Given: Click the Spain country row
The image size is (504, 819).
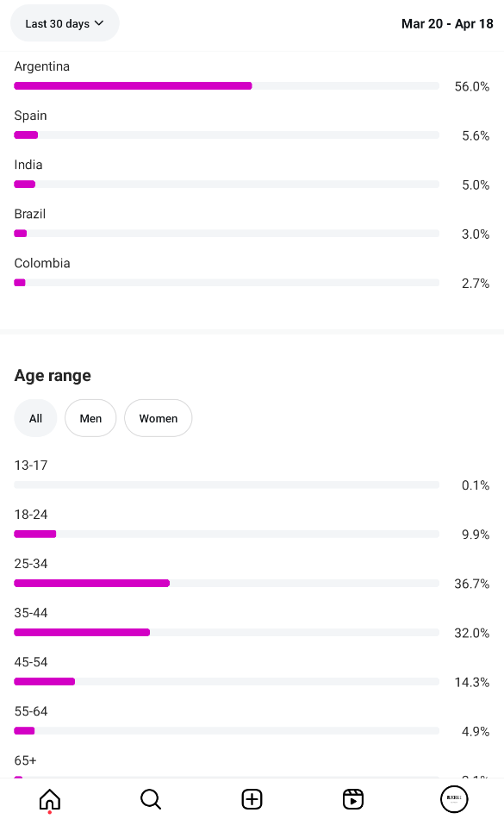Looking at the screenshot, I should 252,125.
